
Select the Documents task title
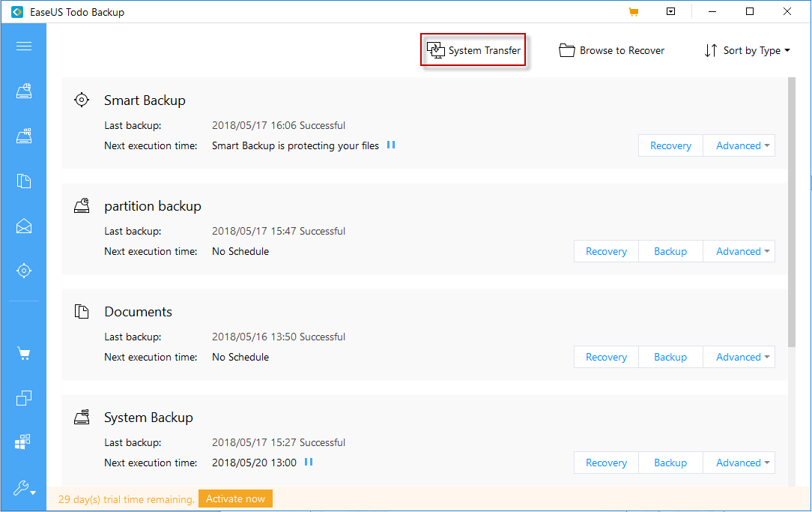pyautogui.click(x=139, y=312)
